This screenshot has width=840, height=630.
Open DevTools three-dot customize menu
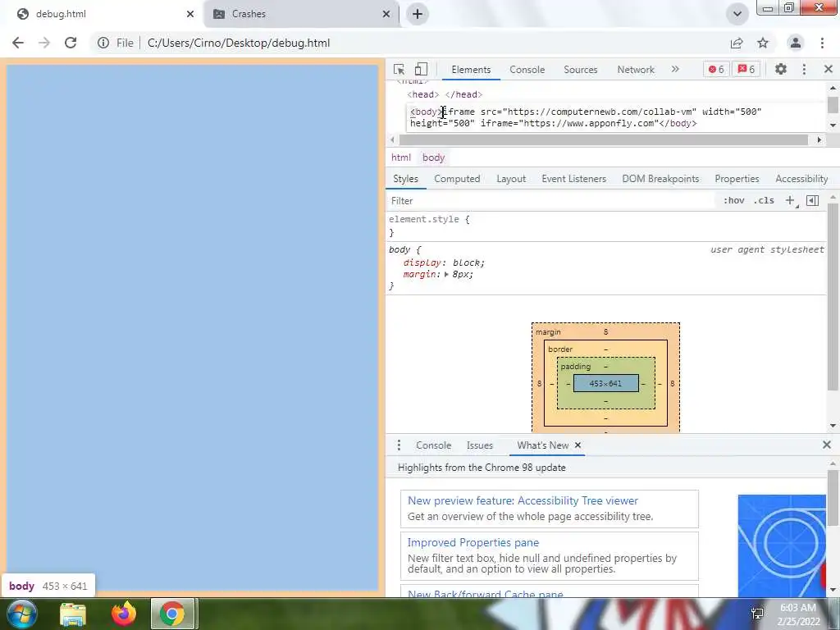[x=804, y=69]
